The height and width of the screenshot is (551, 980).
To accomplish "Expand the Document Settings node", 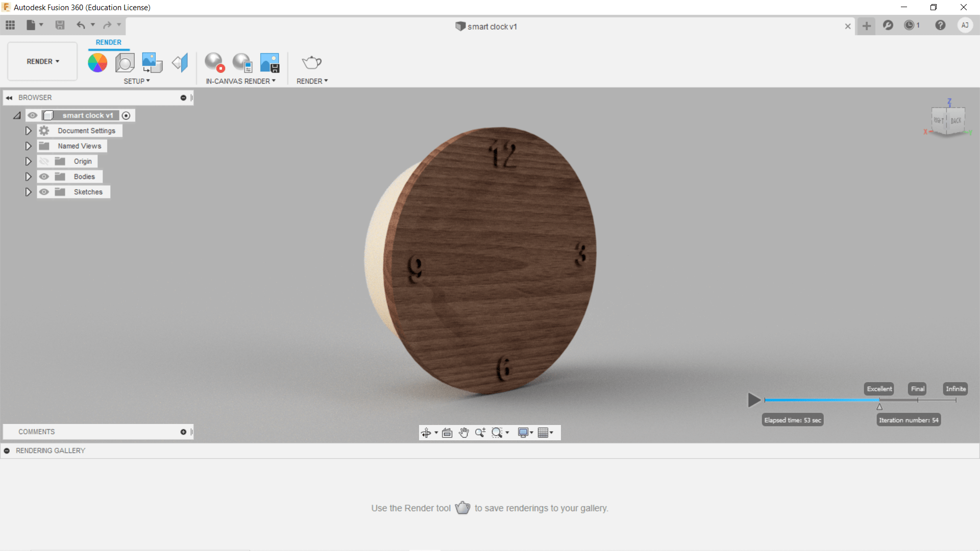I will click(x=29, y=131).
